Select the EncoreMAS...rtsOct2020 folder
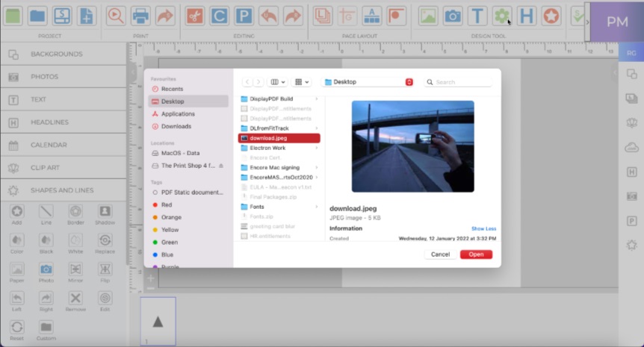644x347 pixels. coord(279,178)
